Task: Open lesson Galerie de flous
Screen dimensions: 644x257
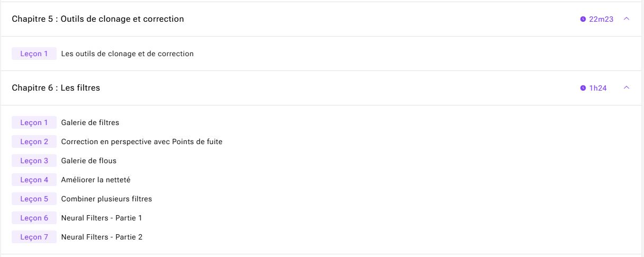Action: pyautogui.click(x=88, y=161)
